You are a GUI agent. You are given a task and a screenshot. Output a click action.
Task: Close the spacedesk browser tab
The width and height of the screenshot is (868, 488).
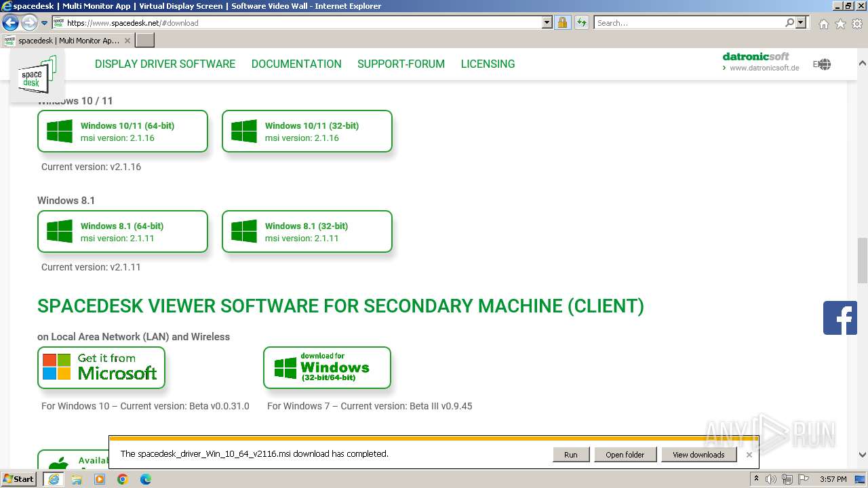[x=127, y=41]
